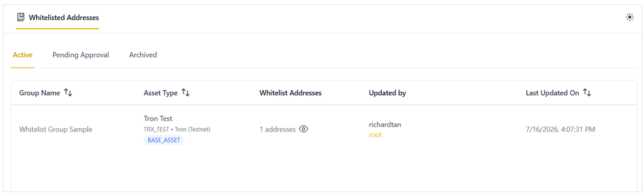This screenshot has height=196, width=644.
Task: Click the Last Updated On column header
Action: 552,93
